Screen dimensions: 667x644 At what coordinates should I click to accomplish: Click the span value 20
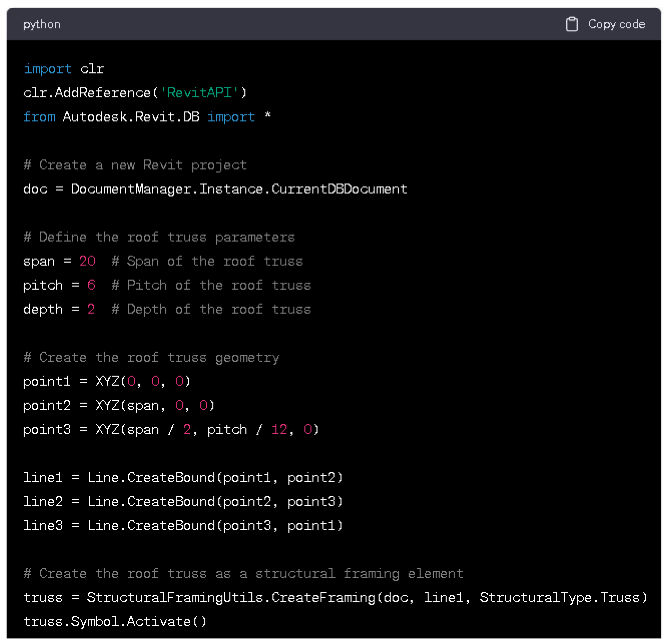coord(87,261)
